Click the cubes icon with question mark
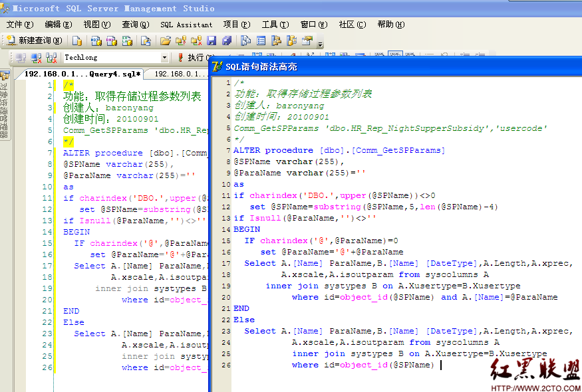 181,41
